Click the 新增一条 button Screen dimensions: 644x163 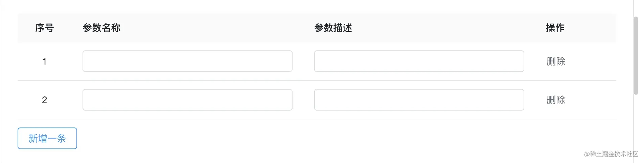(x=47, y=138)
